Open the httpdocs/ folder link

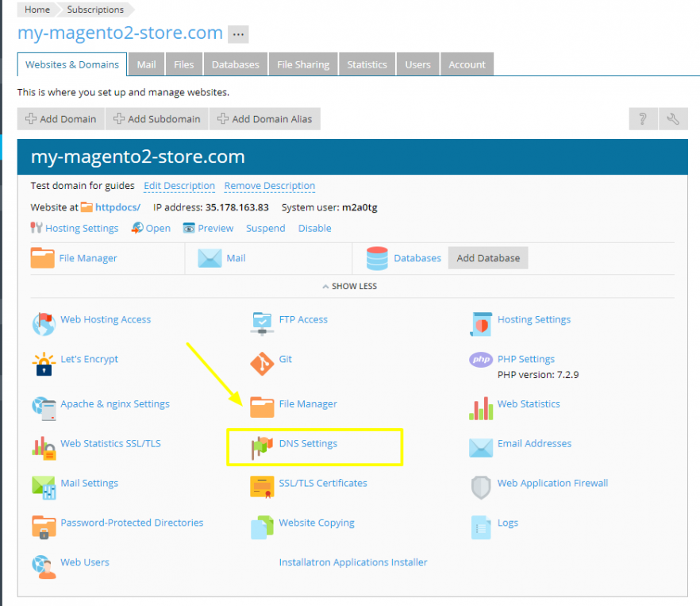click(x=117, y=207)
